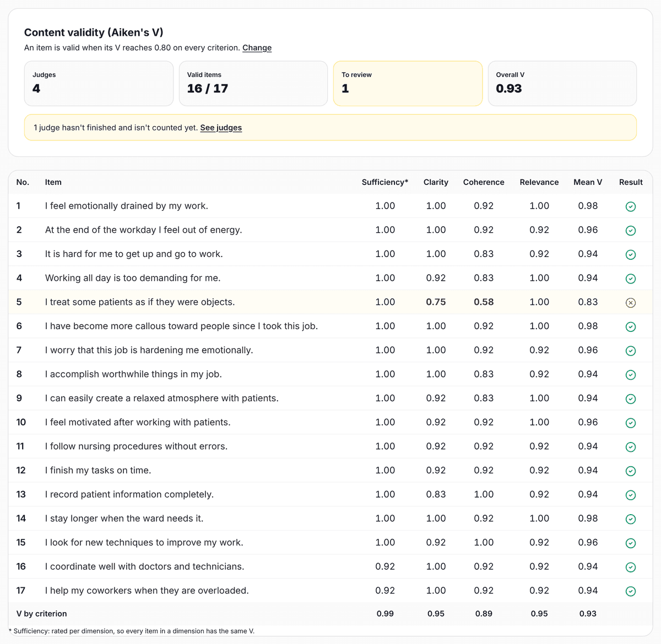Click the 0.92 sufficiency value for item 16
Screen dimensions: 661x644
pos(385,566)
